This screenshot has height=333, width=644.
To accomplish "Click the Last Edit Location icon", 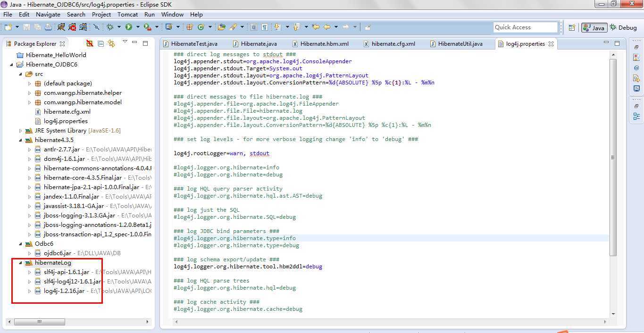I will pos(316,27).
